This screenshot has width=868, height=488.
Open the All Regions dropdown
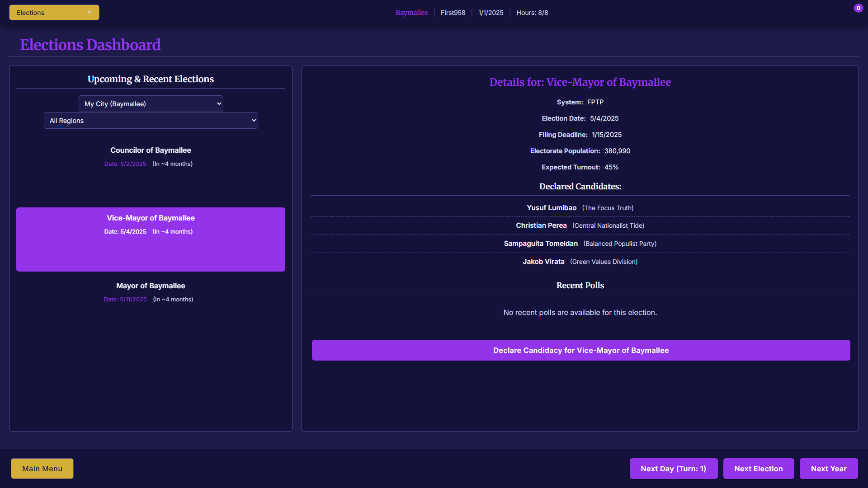151,121
